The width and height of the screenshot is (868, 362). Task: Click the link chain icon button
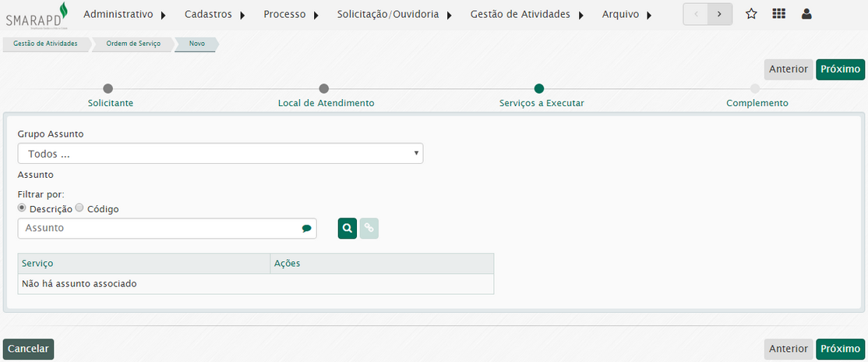pyautogui.click(x=369, y=229)
